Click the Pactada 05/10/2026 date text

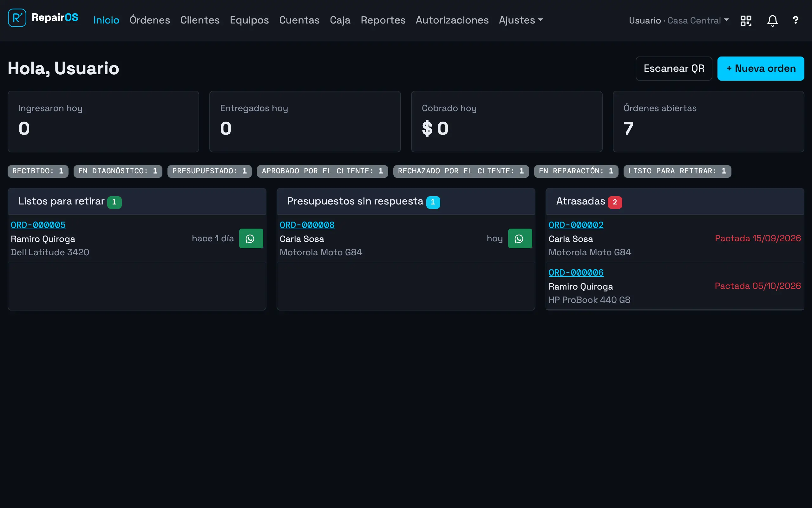click(x=758, y=286)
